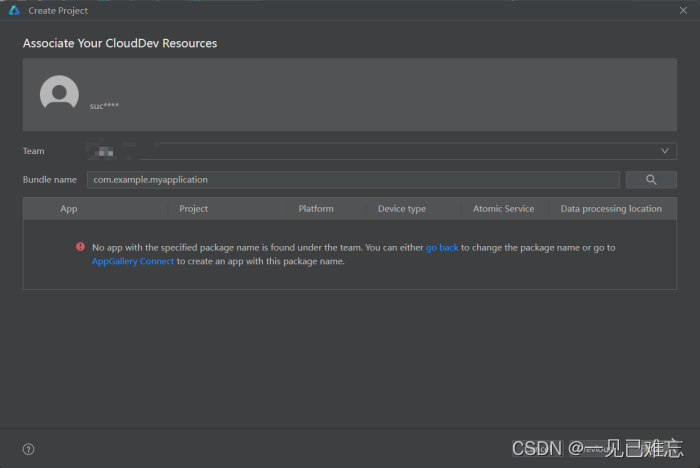Viewport: 700px width, 468px height.
Task: Follow the "go back" link
Action: click(x=441, y=247)
